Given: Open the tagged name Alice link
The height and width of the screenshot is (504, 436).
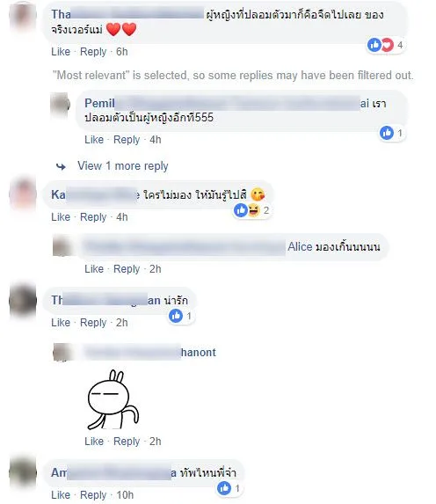Looking at the screenshot, I should (300, 246).
